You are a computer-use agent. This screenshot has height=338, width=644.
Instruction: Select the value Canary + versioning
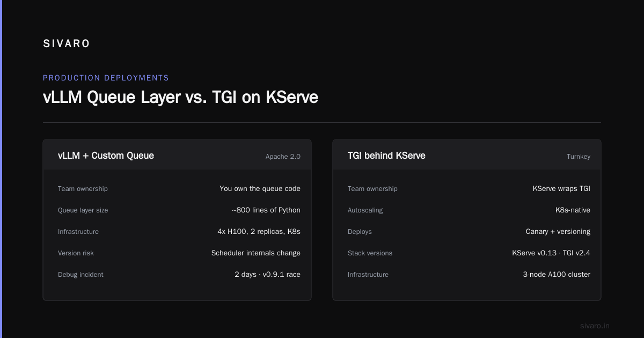point(558,232)
